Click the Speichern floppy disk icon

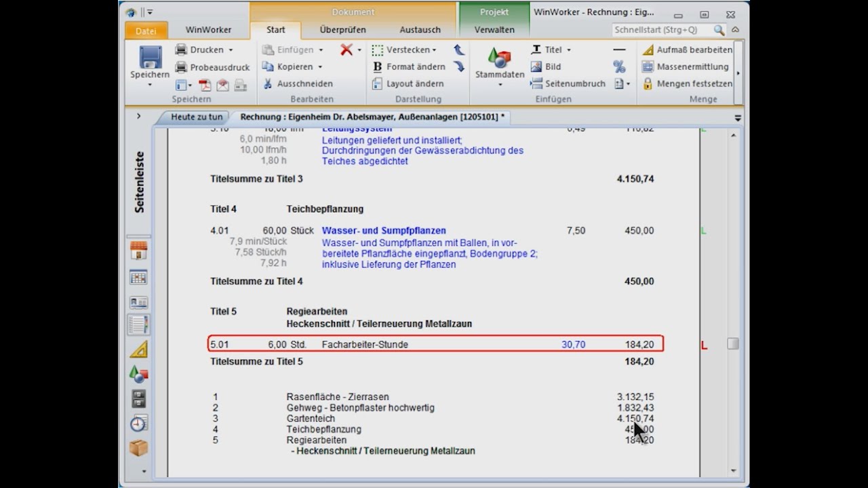tap(150, 57)
